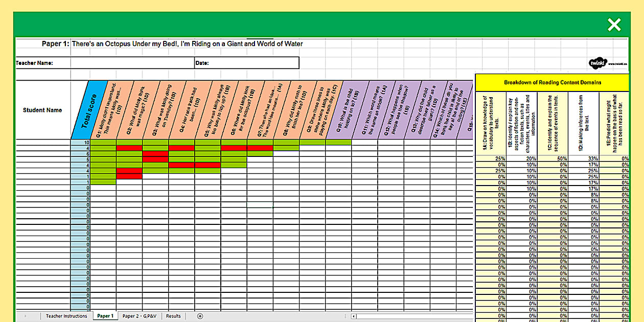Close the spreadsheet preview with white X
Viewport: 644px width, 322px height.
coord(614,25)
